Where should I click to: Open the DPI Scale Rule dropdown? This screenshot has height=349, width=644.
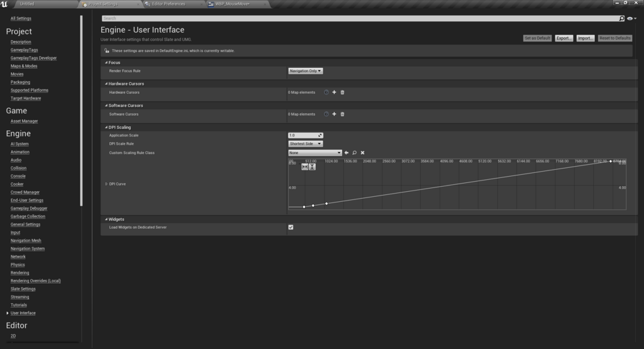(x=306, y=144)
